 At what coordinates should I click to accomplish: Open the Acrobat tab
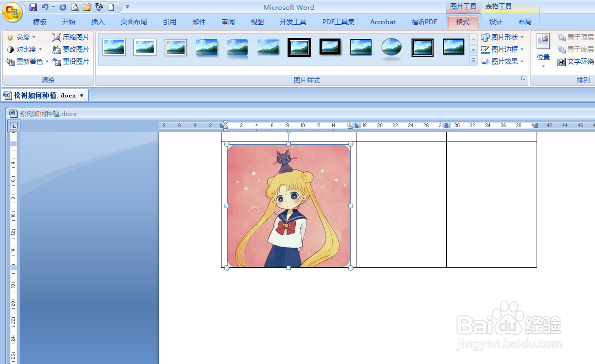tap(383, 22)
